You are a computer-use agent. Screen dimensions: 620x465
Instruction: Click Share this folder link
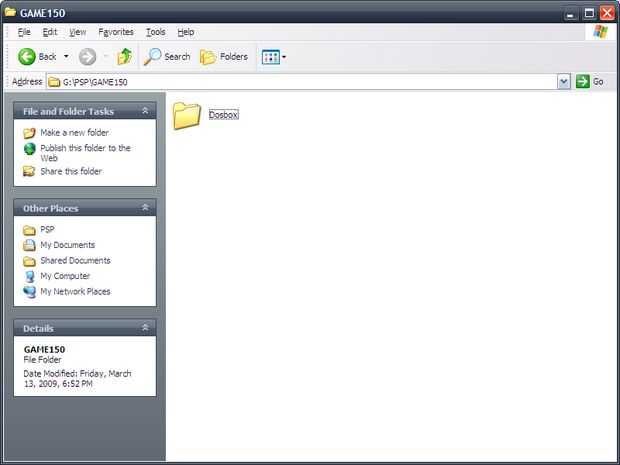[x=71, y=171]
